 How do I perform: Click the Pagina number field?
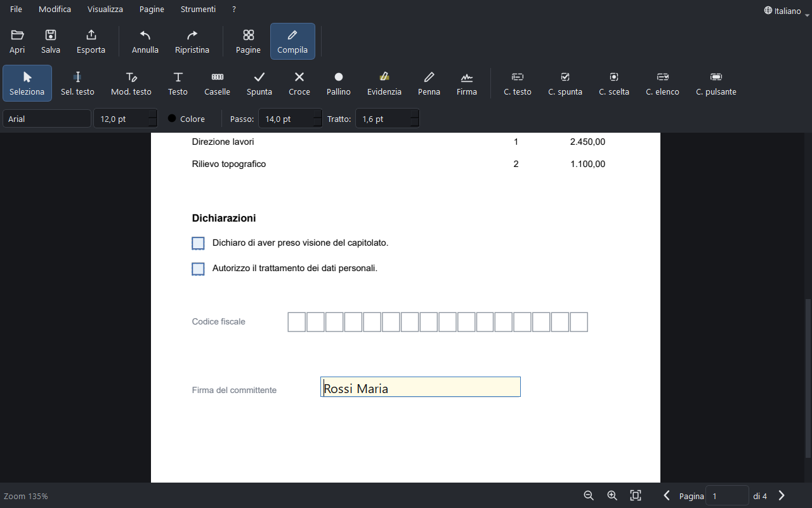727,496
